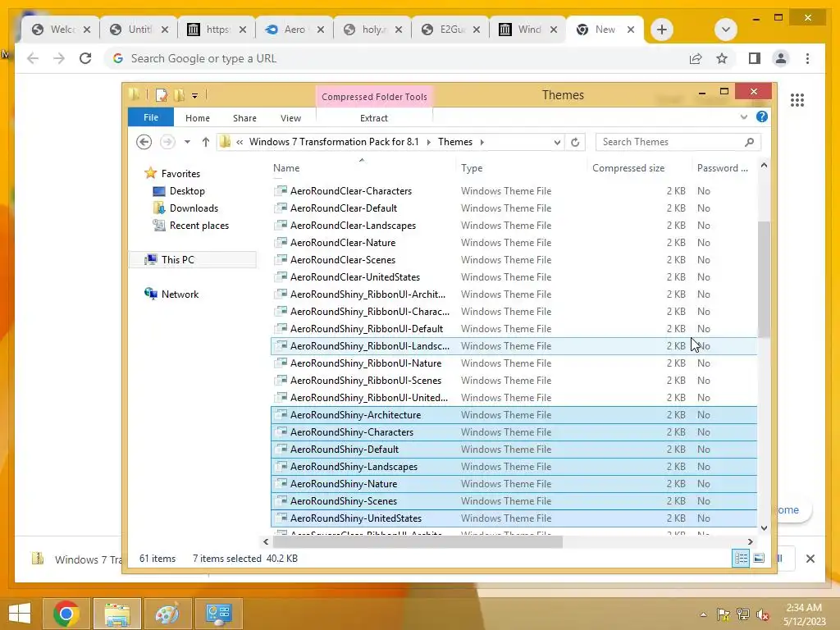This screenshot has width=840, height=630.
Task: Refresh the Themes folder
Action: (575, 142)
